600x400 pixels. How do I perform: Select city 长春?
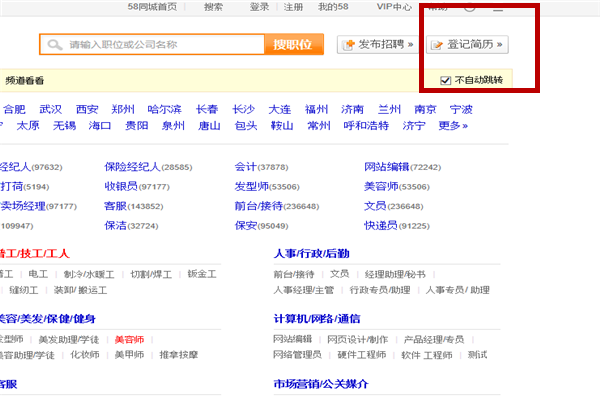[x=207, y=109]
